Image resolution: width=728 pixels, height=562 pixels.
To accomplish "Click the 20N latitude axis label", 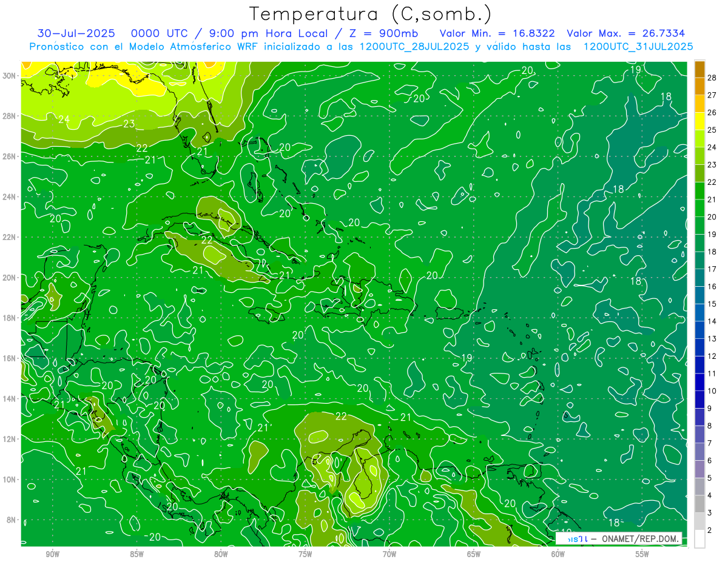I will [x=10, y=277].
